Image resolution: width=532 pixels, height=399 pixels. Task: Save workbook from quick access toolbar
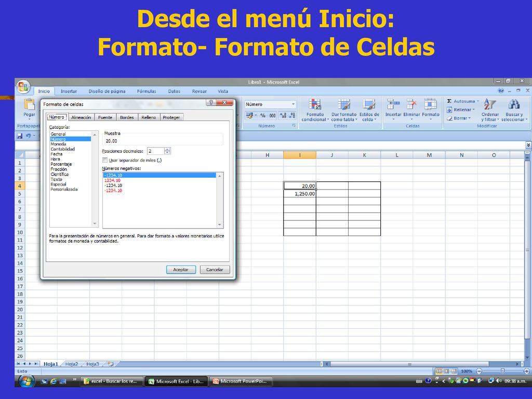20,136
